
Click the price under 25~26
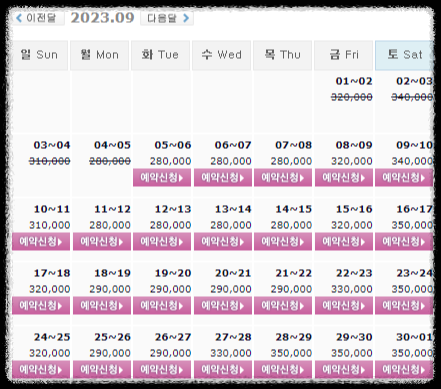[x=110, y=353]
